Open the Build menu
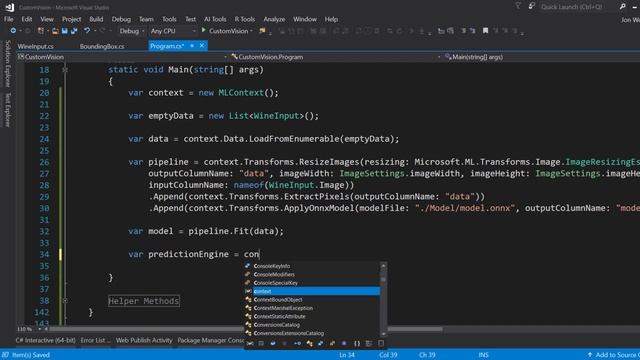Image resolution: width=640 pixels, height=360 pixels. tap(96, 19)
